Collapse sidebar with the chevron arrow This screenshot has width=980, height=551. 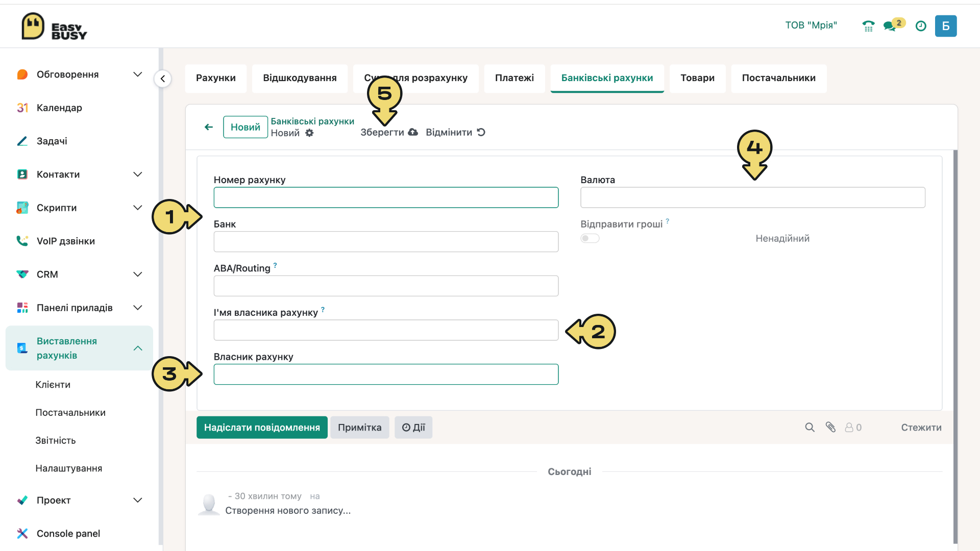(x=163, y=79)
